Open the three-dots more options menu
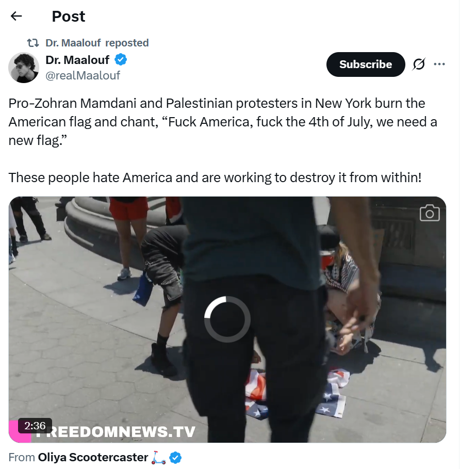 [x=439, y=64]
